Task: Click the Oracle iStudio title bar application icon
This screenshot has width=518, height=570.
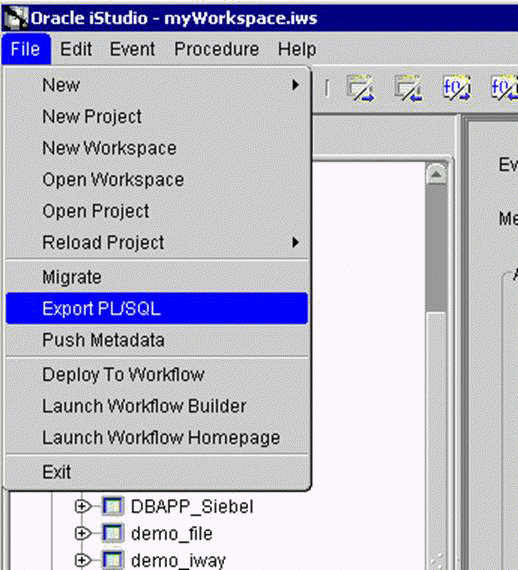Action: (15, 17)
